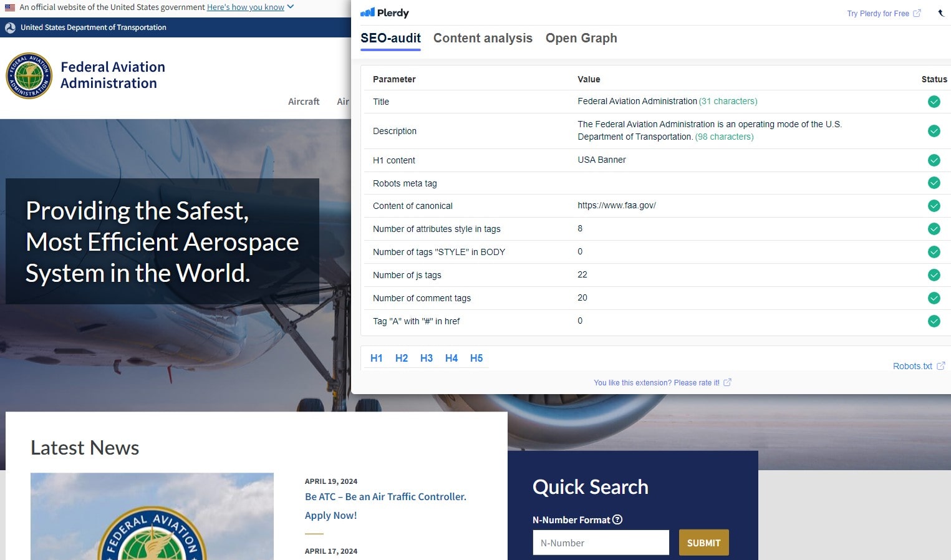Click the Status column header
The height and width of the screenshot is (560, 951).
tap(934, 79)
